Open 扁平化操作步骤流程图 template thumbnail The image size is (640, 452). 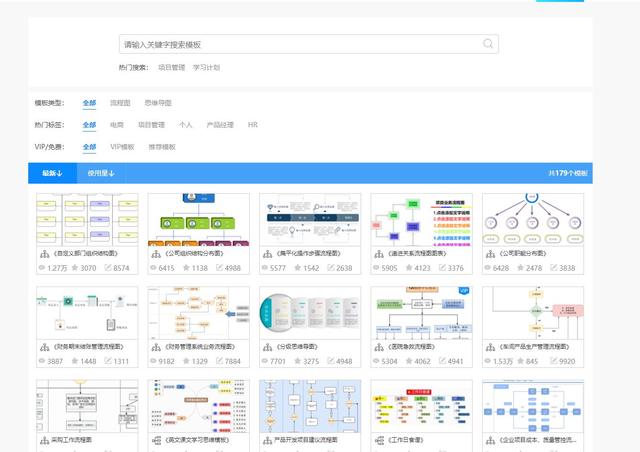pyautogui.click(x=310, y=220)
